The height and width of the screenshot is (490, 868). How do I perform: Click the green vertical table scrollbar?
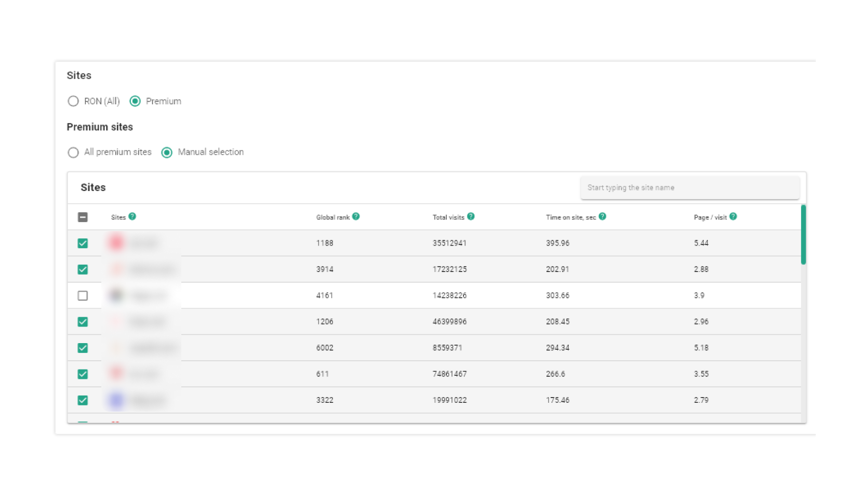coord(803,235)
